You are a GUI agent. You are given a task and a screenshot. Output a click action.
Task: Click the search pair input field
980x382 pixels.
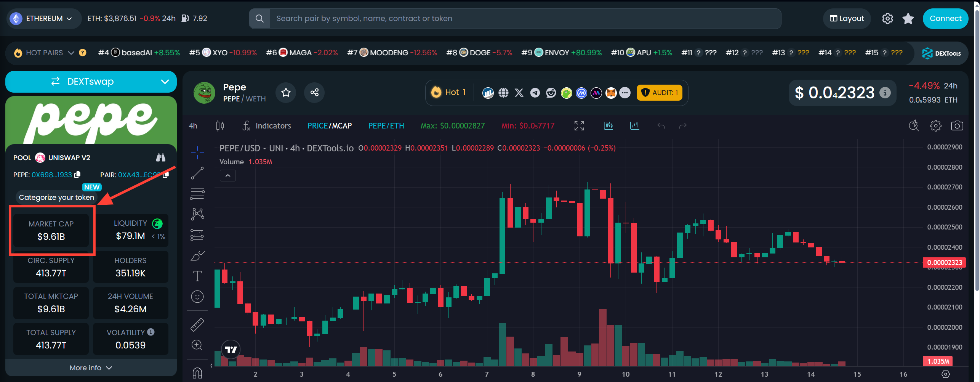[x=525, y=18]
